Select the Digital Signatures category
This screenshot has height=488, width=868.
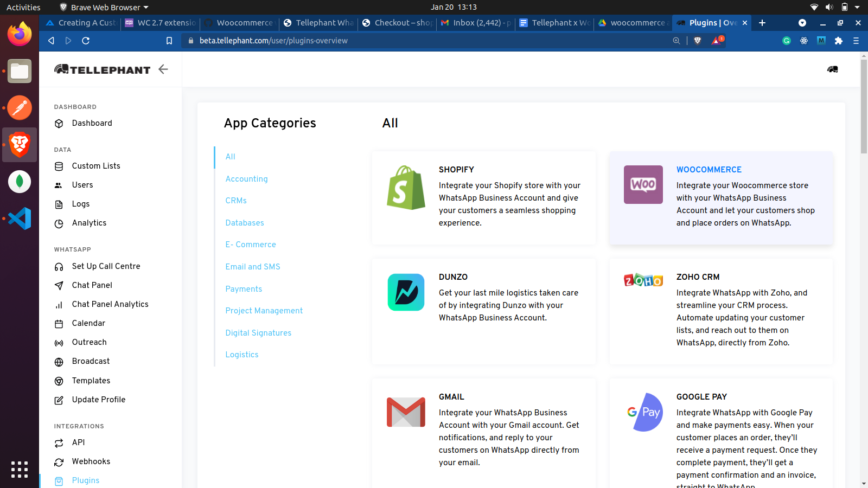[x=258, y=333]
